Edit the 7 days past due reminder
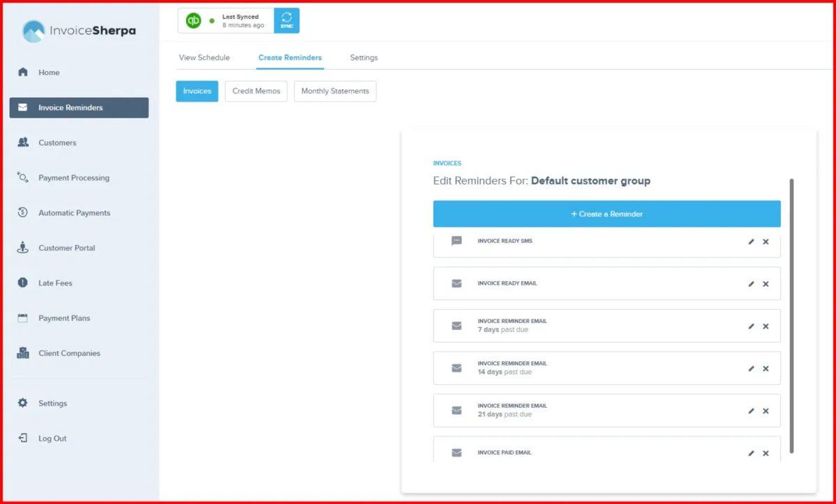 pyautogui.click(x=751, y=326)
